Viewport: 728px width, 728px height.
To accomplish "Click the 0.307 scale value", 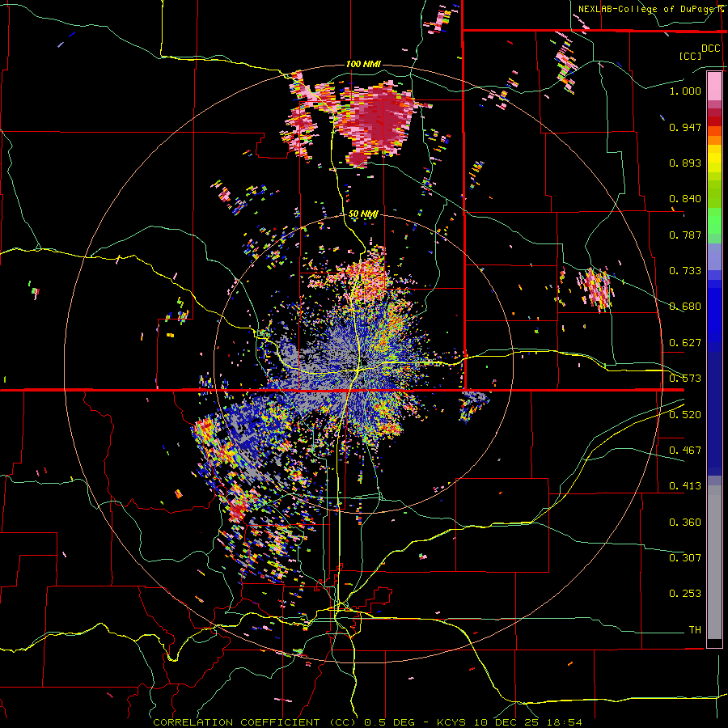I will (x=685, y=557).
